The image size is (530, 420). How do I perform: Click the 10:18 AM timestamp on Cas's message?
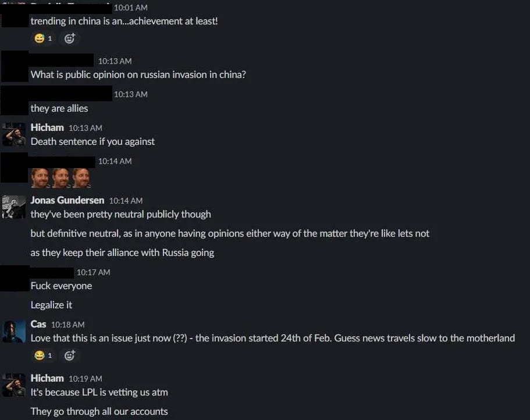pyautogui.click(x=67, y=325)
